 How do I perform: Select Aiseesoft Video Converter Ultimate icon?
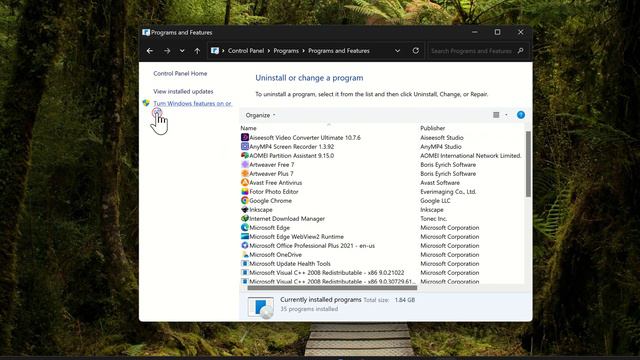(244, 138)
